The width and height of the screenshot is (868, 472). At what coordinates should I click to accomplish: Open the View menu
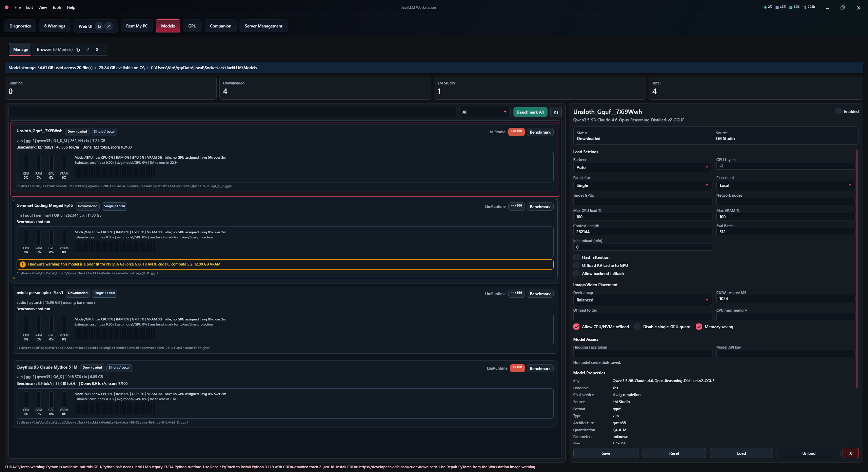pyautogui.click(x=42, y=7)
